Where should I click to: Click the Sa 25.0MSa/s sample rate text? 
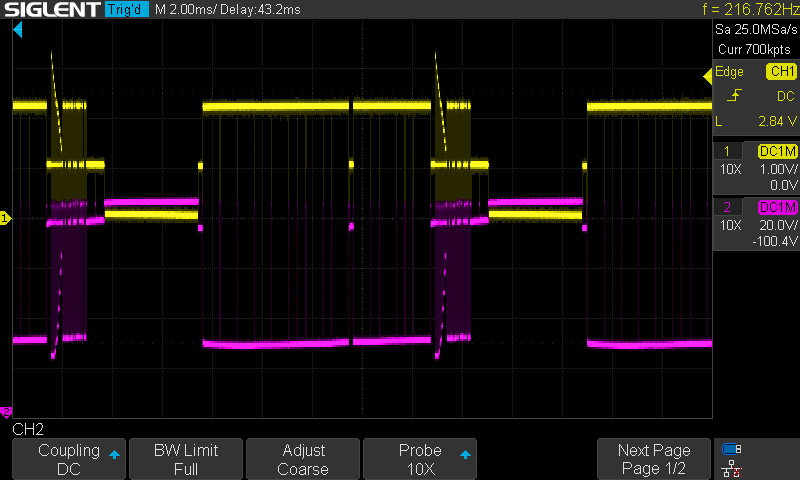(756, 30)
